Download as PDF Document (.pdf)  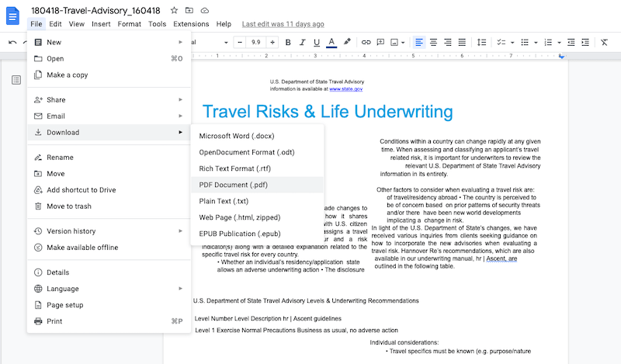pyautogui.click(x=257, y=185)
